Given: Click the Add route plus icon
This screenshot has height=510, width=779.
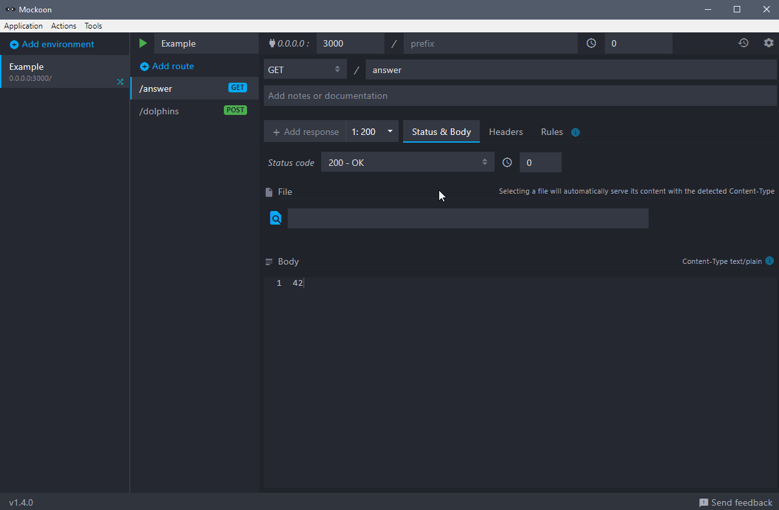Looking at the screenshot, I should [x=144, y=67].
